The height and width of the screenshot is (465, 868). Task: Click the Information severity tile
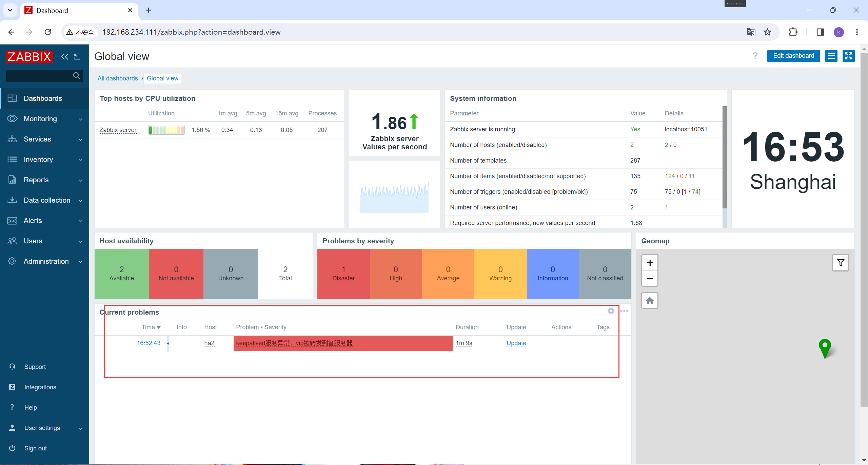pyautogui.click(x=553, y=274)
